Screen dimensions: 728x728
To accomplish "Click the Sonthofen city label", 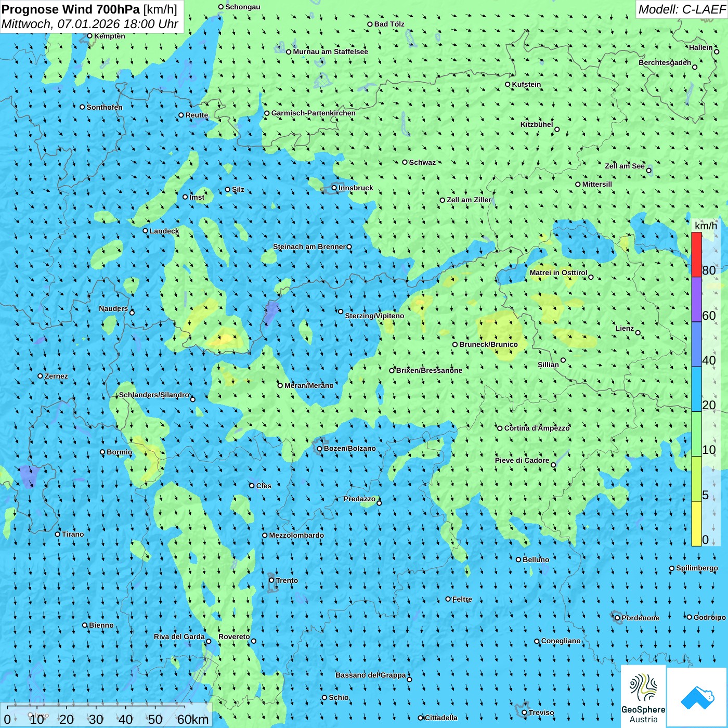I will [105, 107].
